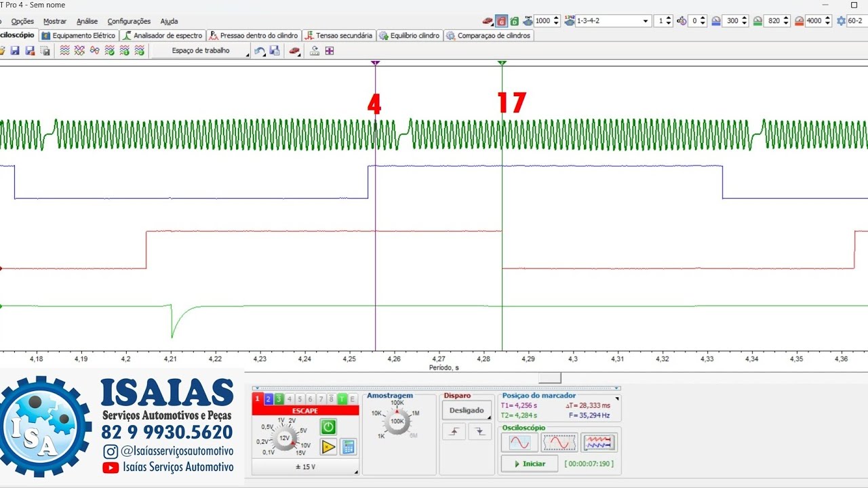Click the Iniciar button

(x=529, y=464)
